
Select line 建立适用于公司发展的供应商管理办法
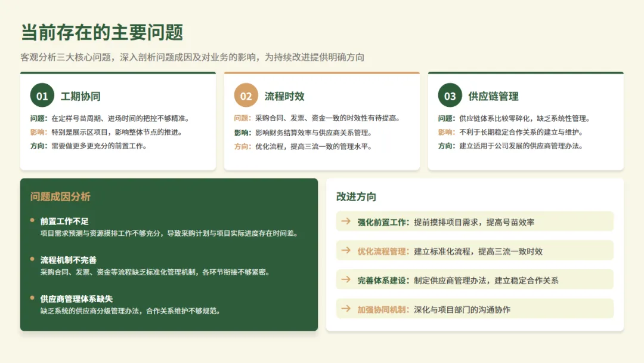(521, 146)
